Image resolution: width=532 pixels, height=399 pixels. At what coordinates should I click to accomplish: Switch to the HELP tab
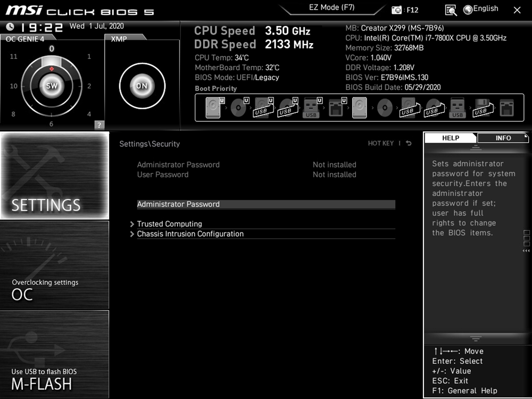[x=450, y=138]
